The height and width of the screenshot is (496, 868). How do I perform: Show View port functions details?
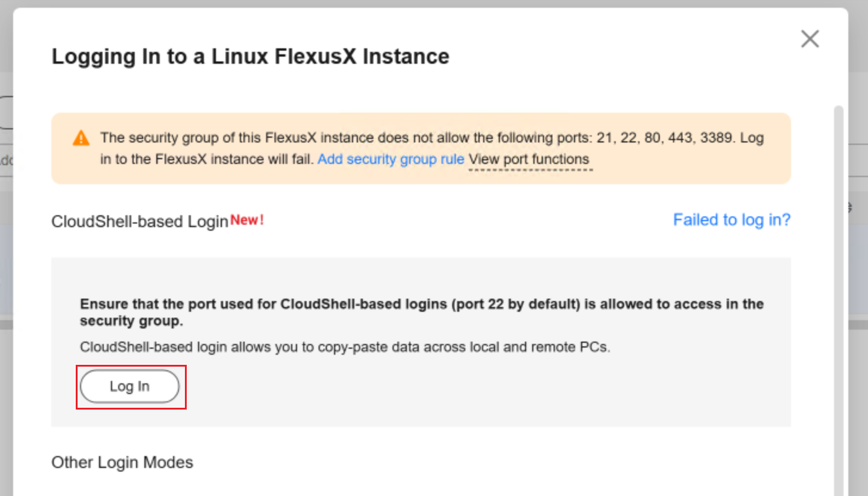point(529,159)
